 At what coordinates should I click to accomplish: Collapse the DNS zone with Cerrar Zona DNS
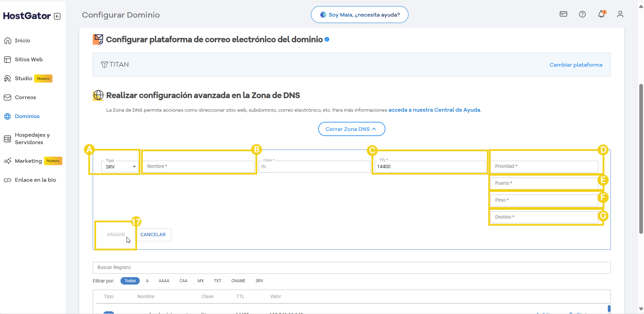(x=351, y=129)
